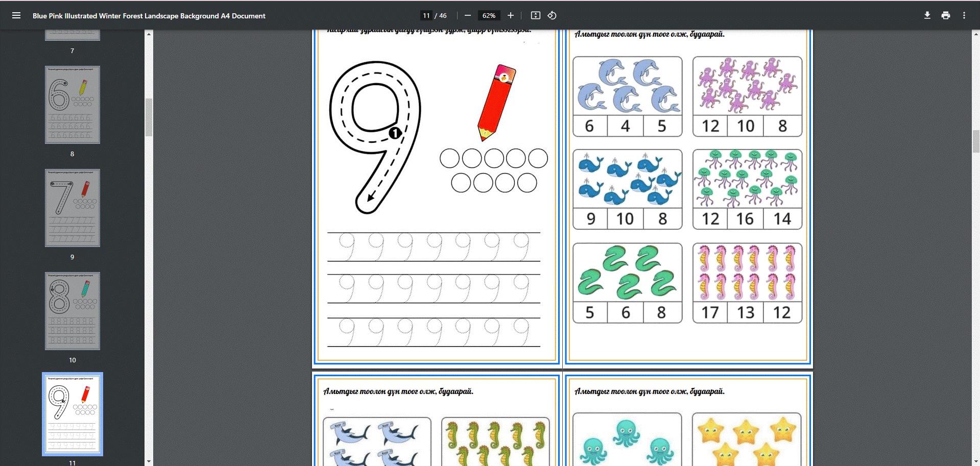Edit the 62% zoom level field
The width and height of the screenshot is (980, 466).
click(x=489, y=15)
